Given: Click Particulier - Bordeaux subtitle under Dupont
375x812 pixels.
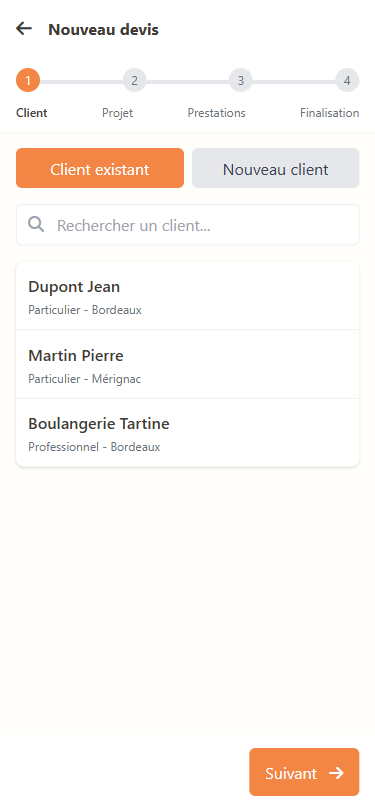Looking at the screenshot, I should point(85,310).
